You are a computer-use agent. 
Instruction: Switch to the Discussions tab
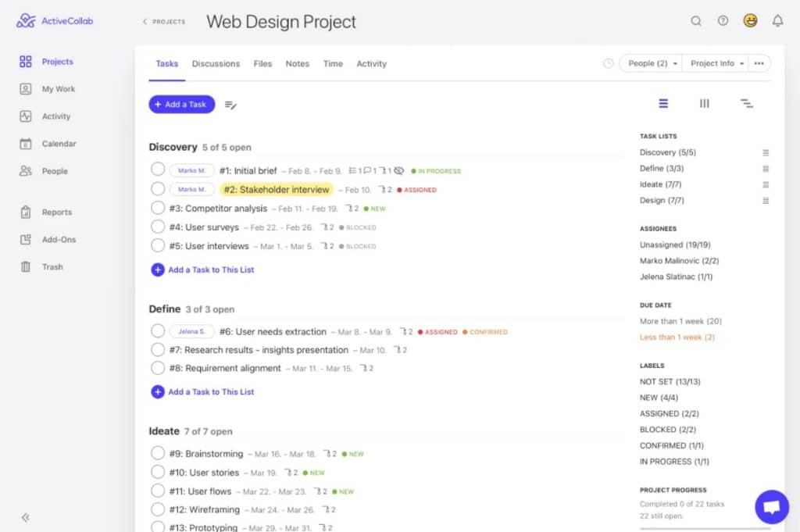tap(216, 64)
